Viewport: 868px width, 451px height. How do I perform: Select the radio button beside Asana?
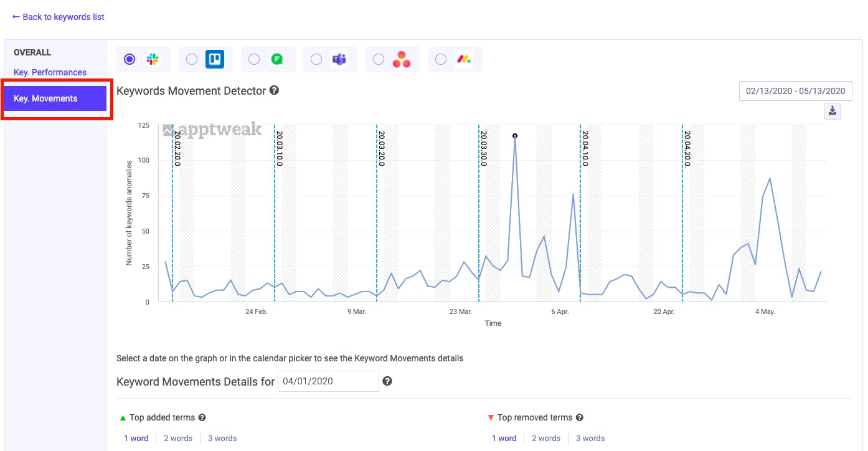point(379,59)
